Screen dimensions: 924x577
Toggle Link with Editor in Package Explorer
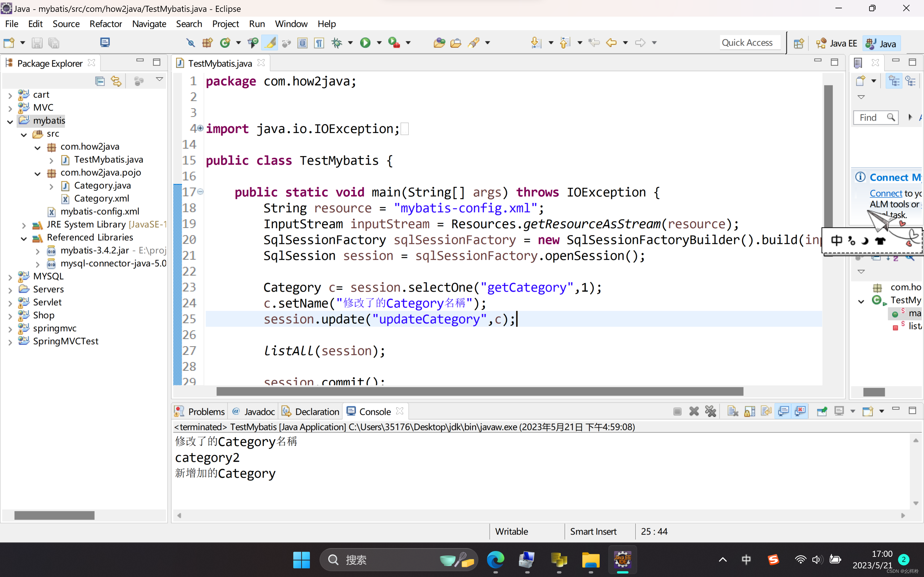(x=116, y=81)
